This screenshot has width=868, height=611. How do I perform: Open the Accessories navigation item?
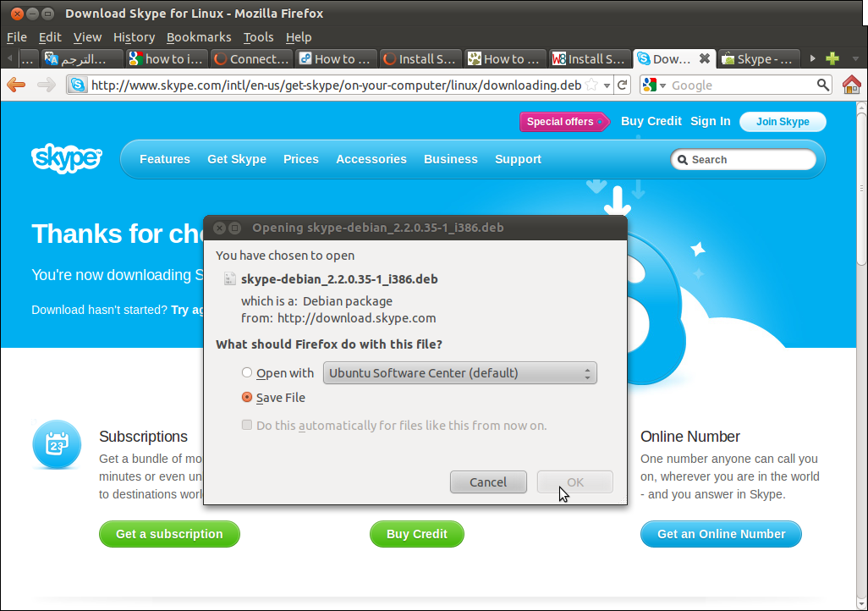(371, 159)
